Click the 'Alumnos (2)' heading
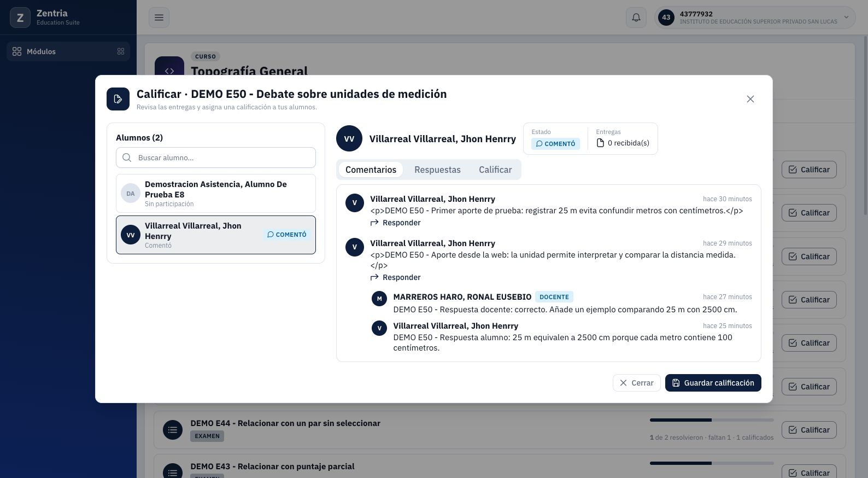The width and height of the screenshot is (868, 478). [x=139, y=138]
